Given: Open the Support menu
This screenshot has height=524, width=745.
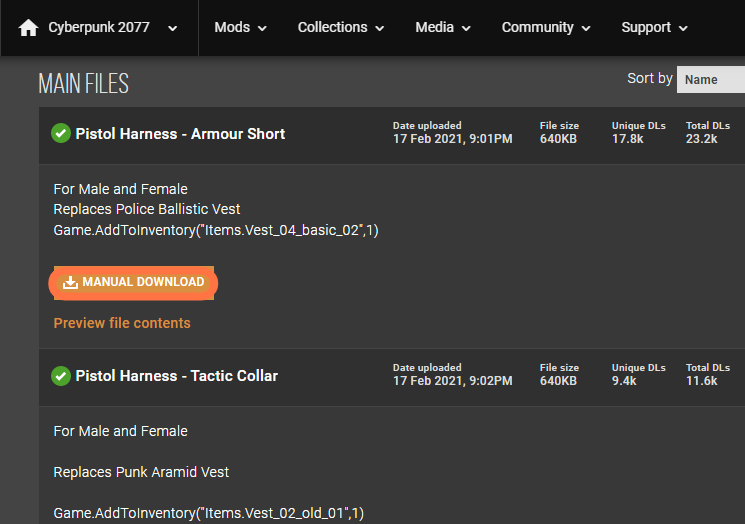Looking at the screenshot, I should tap(654, 28).
